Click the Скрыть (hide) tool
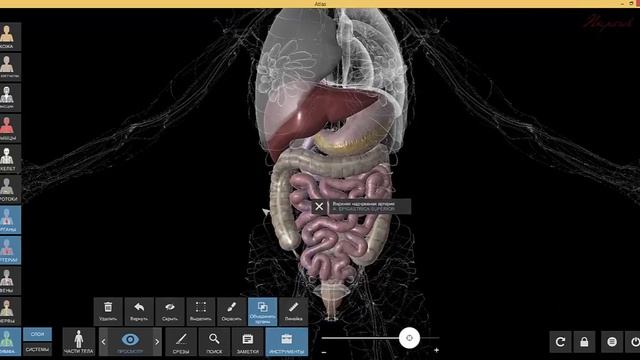Viewport: 640px width, 360px height. (x=170, y=311)
